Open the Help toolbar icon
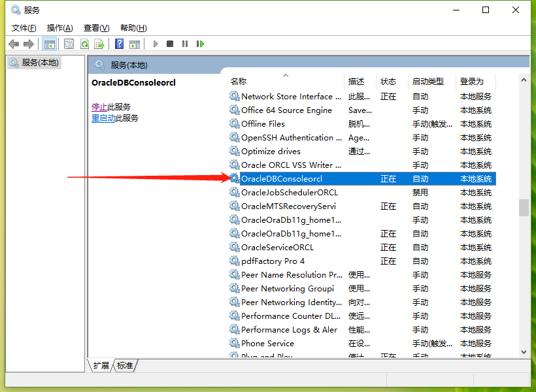The width and height of the screenshot is (536, 392). tap(120, 43)
